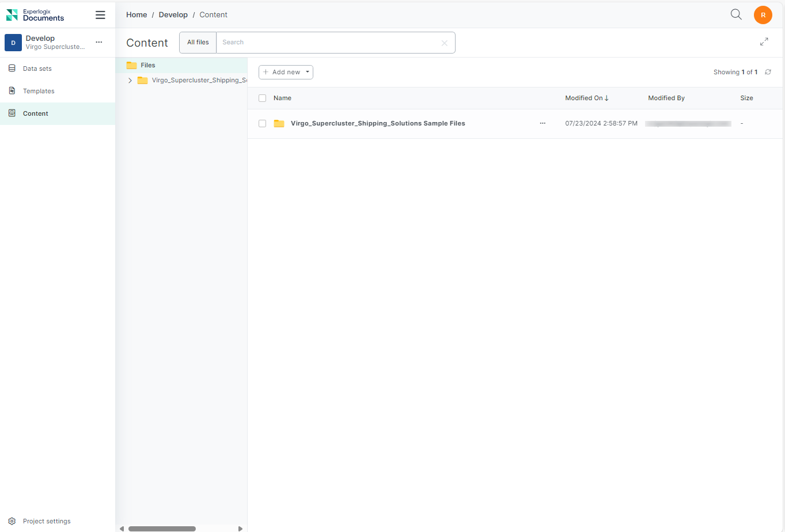Toggle the hamburger navigation menu
Viewport: 785px width, 532px height.
[x=100, y=15]
